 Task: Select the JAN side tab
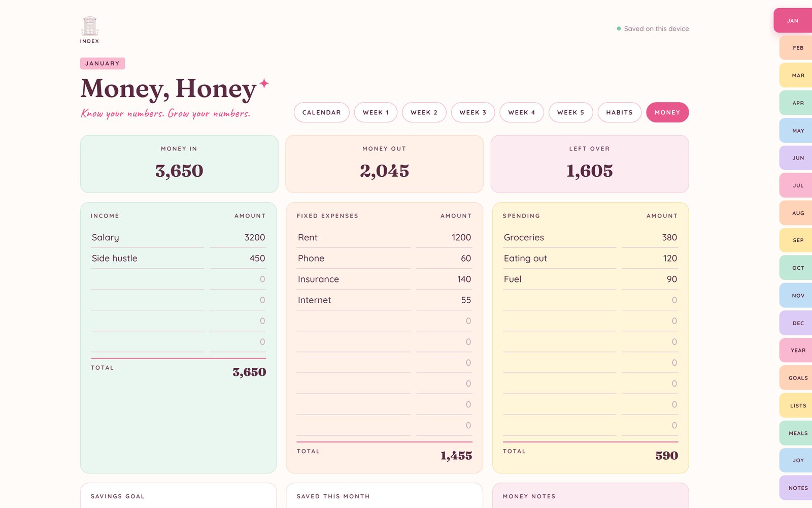coord(793,21)
